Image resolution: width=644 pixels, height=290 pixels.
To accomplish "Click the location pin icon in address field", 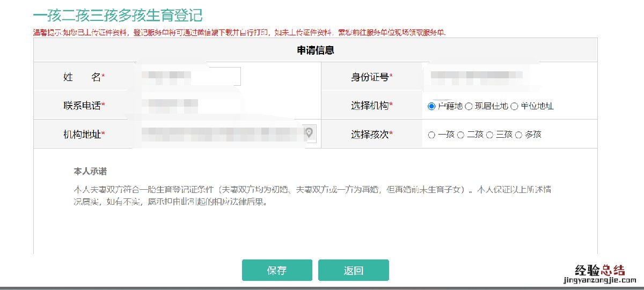I will coord(309,132).
